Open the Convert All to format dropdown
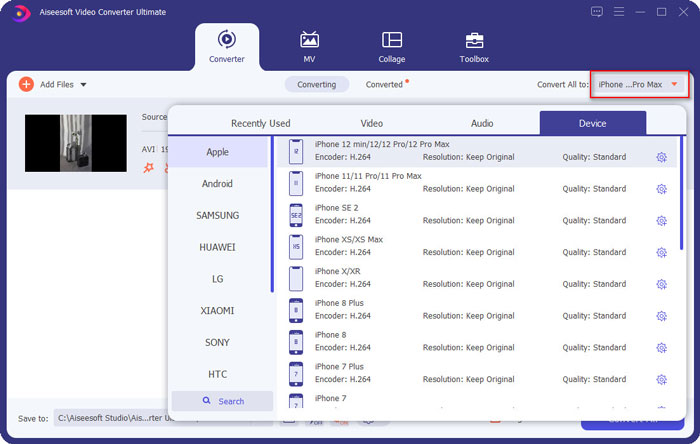700x444 pixels. click(x=639, y=84)
